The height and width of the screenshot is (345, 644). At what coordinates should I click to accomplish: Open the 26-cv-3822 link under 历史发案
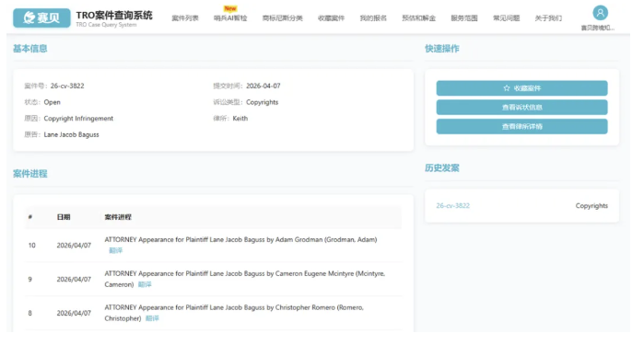point(452,205)
